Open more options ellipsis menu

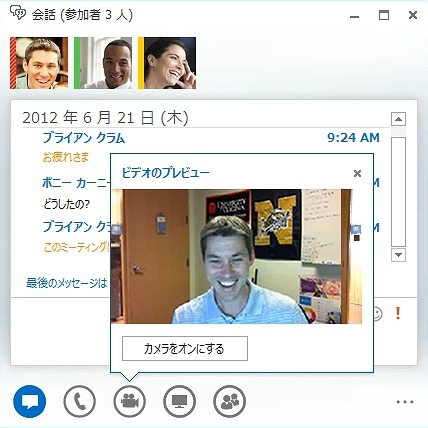tap(405, 402)
